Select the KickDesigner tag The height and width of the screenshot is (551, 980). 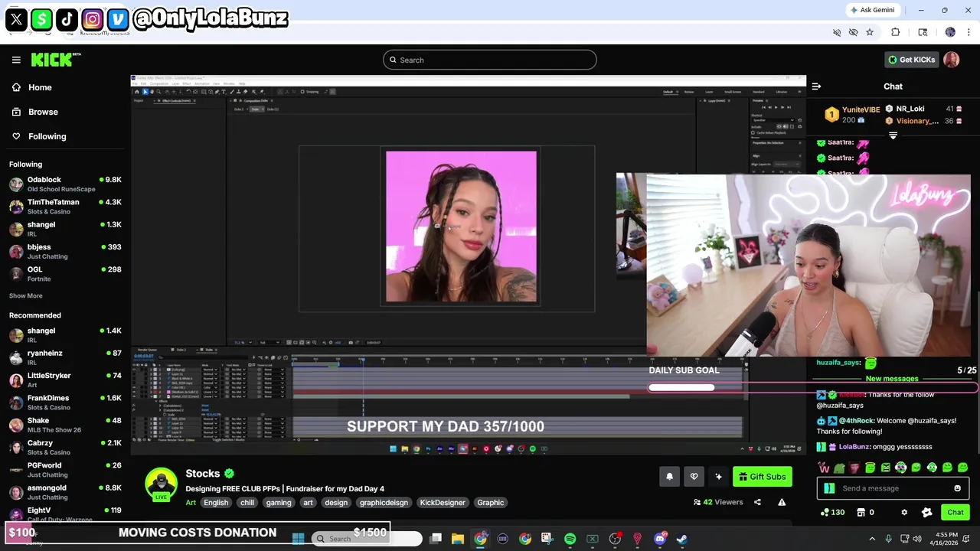point(443,503)
